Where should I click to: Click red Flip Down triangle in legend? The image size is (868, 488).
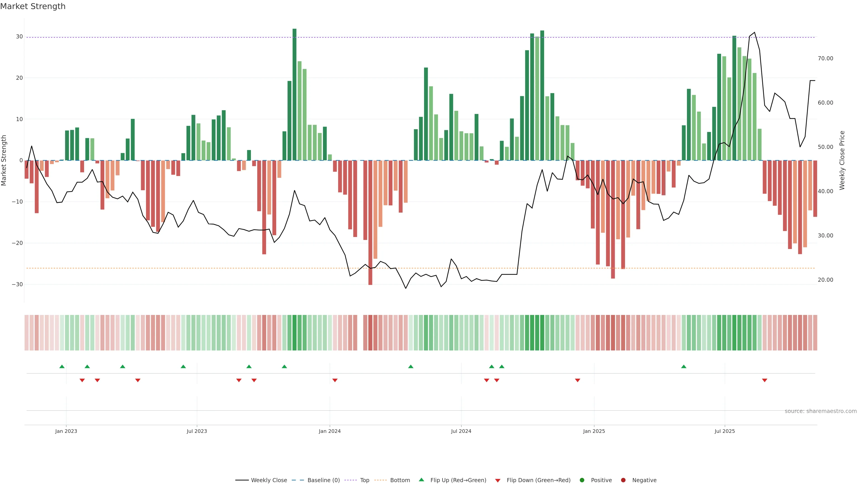pyautogui.click(x=498, y=480)
